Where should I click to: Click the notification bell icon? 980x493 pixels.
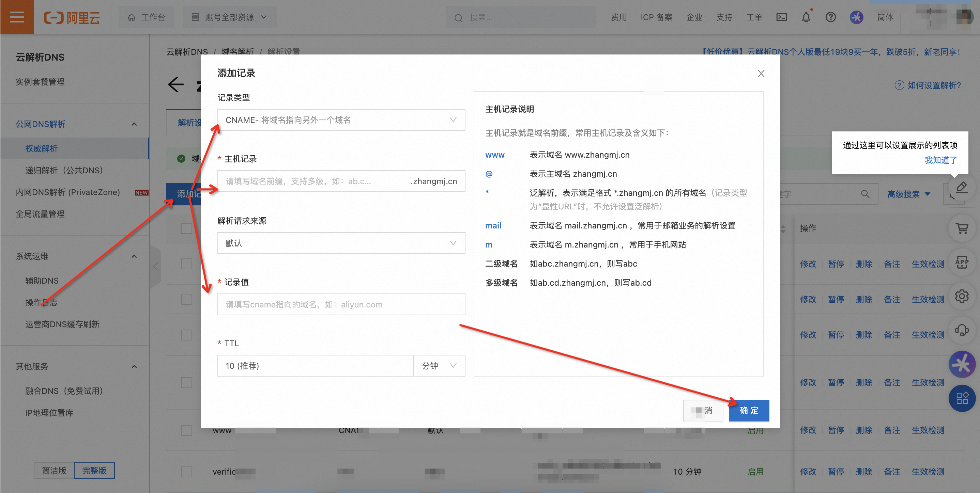click(x=806, y=17)
